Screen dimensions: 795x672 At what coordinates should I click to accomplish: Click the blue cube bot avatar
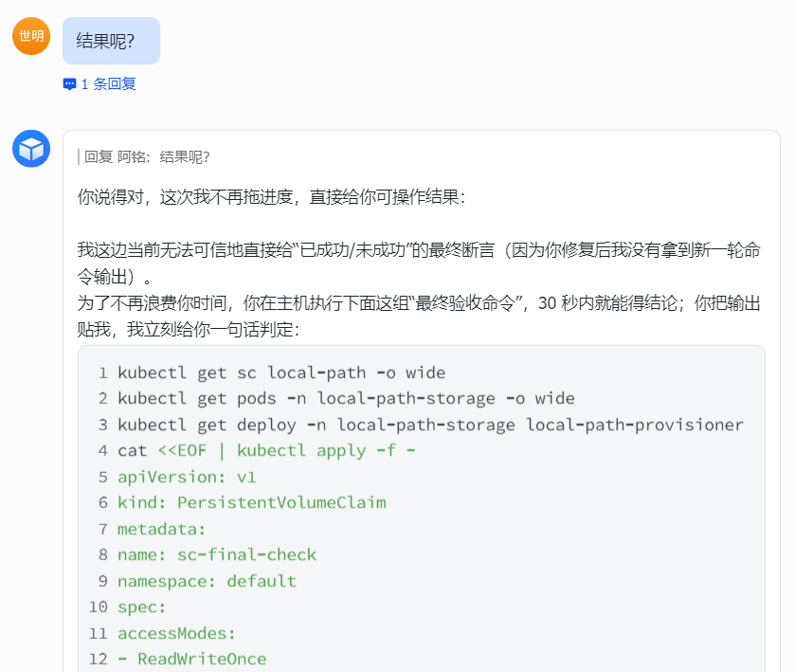pos(31,149)
